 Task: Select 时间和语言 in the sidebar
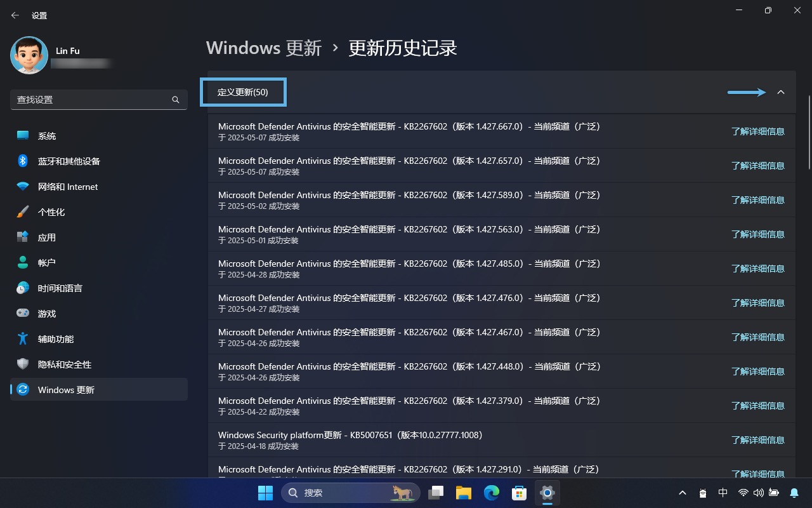99,288
